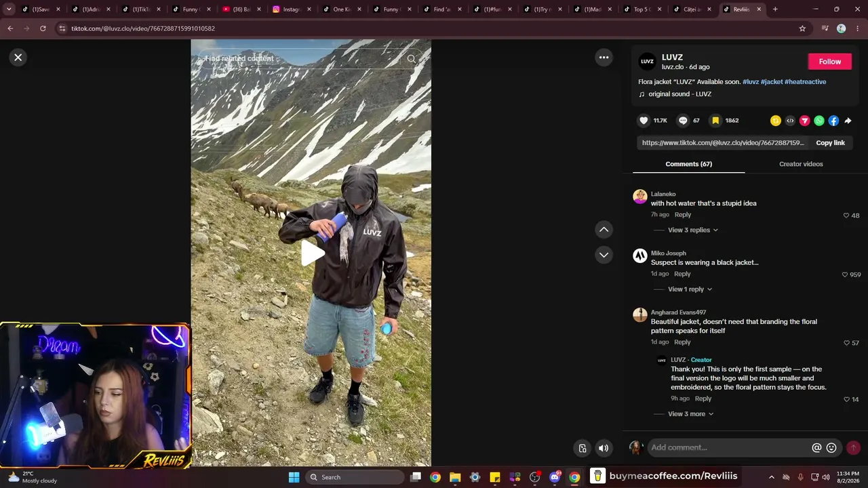This screenshot has width=868, height=488.
Task: Open the emoji picker in comment box
Action: tap(831, 448)
